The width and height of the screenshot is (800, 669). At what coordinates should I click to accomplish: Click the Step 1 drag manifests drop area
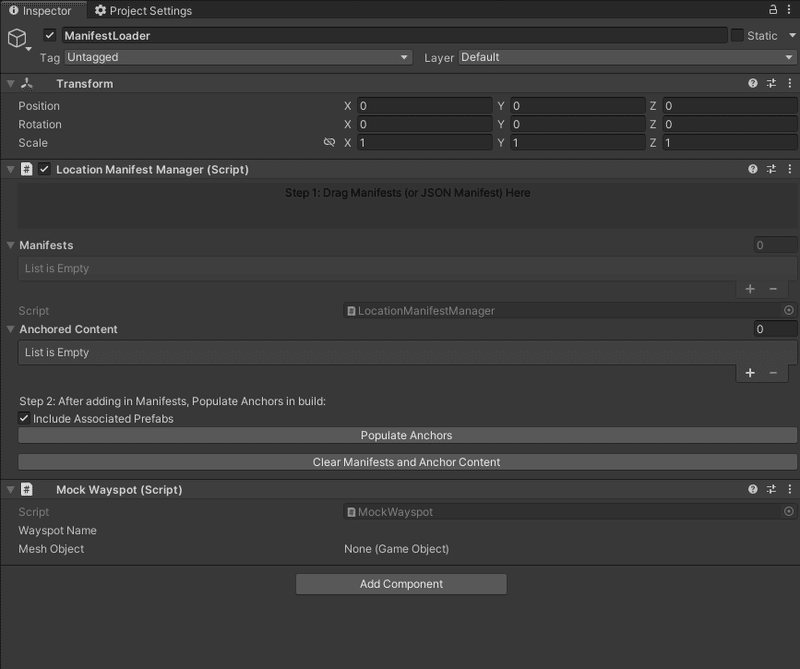(407, 206)
